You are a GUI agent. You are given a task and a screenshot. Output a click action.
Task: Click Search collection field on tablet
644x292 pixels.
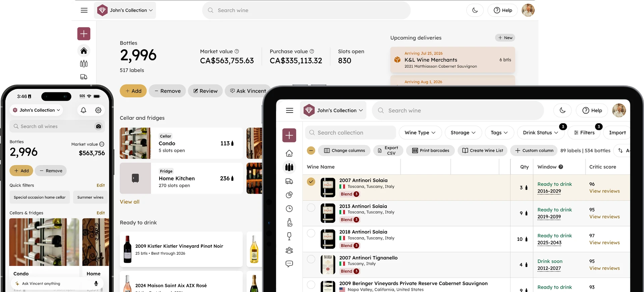click(351, 133)
